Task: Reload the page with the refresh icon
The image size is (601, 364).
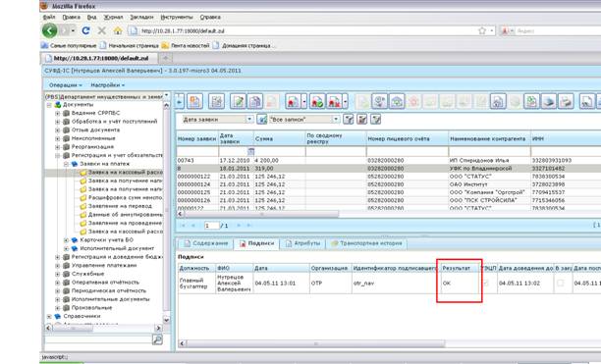Action: coord(85,30)
